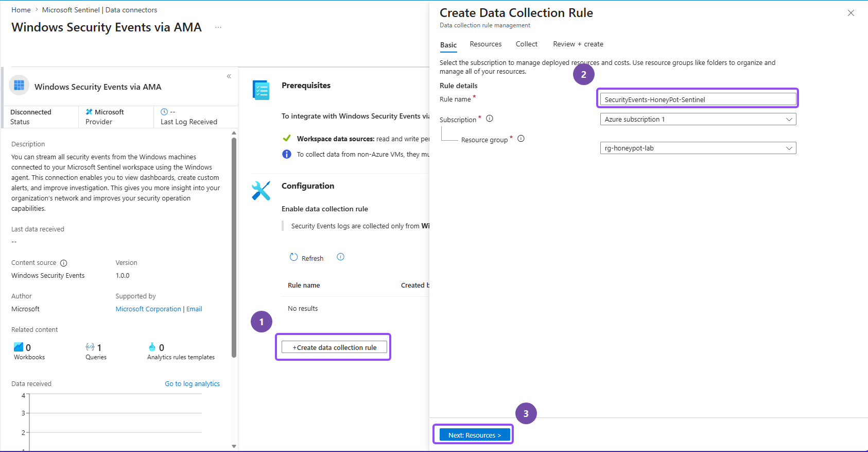Click the Rule name input field
This screenshot has width=868, height=452.
click(x=698, y=99)
